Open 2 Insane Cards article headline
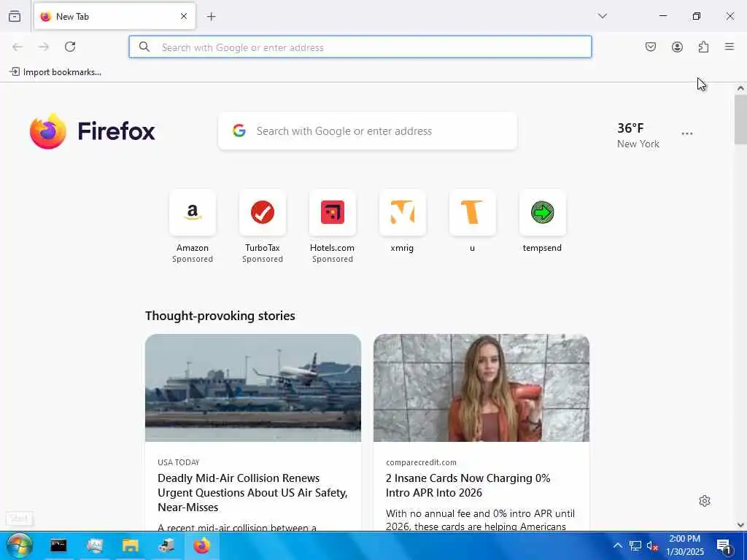This screenshot has height=560, width=747. pos(468,485)
